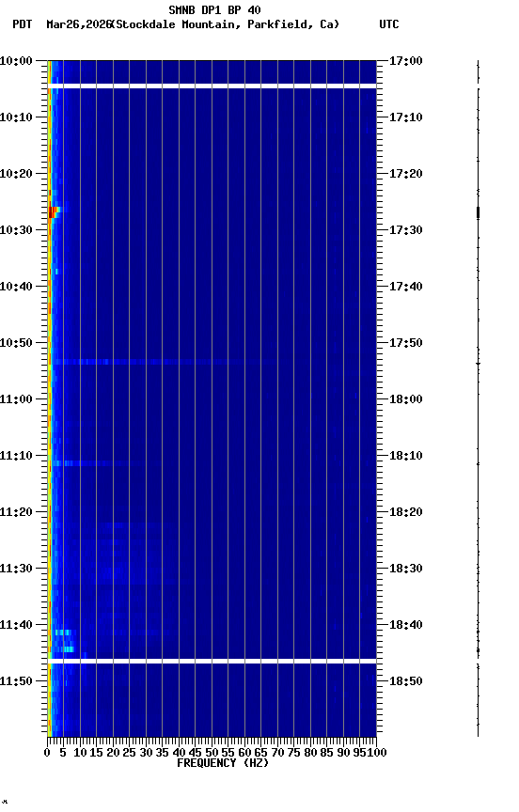The image size is (519, 812).
Task: Click the 10:50 PDT time label
Action: click(16, 343)
